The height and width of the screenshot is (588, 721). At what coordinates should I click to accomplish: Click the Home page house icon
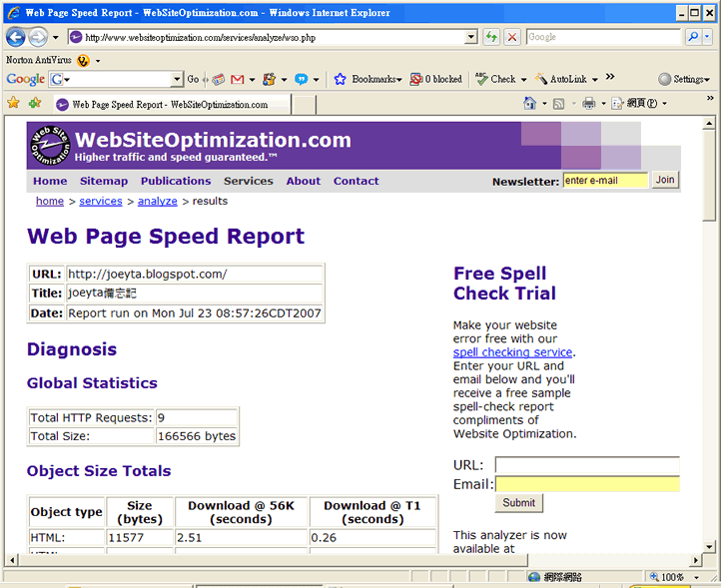click(x=529, y=103)
